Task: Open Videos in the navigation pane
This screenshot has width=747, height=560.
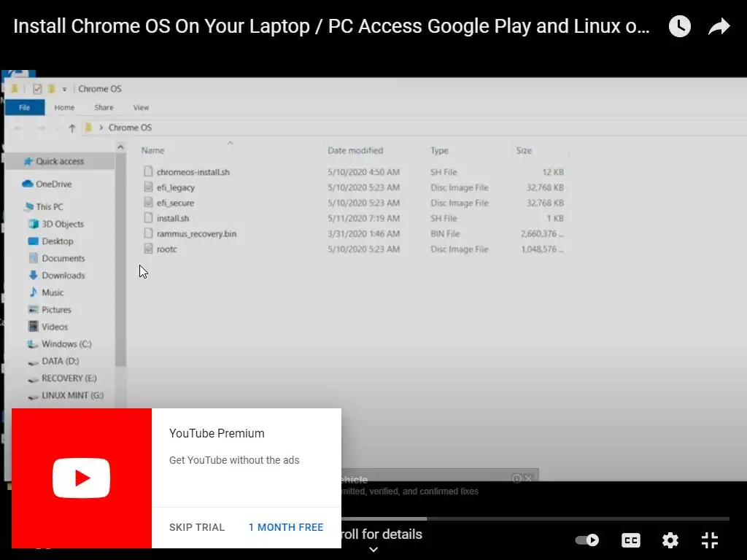Action: point(54,327)
